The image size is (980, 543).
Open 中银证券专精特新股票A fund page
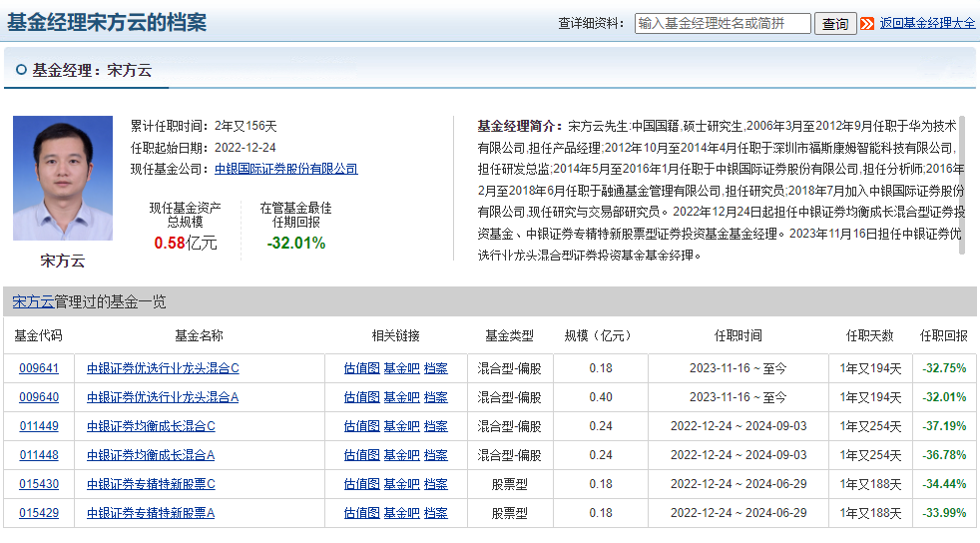click(x=151, y=513)
